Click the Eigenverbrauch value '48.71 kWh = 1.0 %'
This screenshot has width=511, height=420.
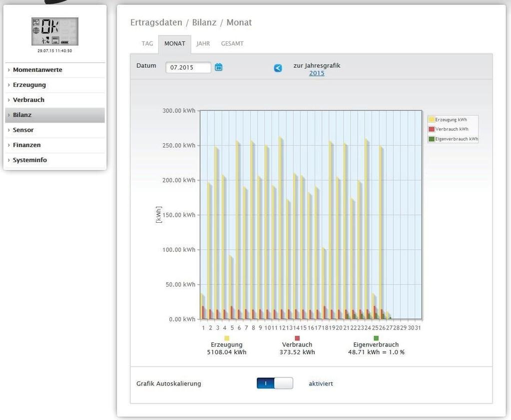(376, 352)
